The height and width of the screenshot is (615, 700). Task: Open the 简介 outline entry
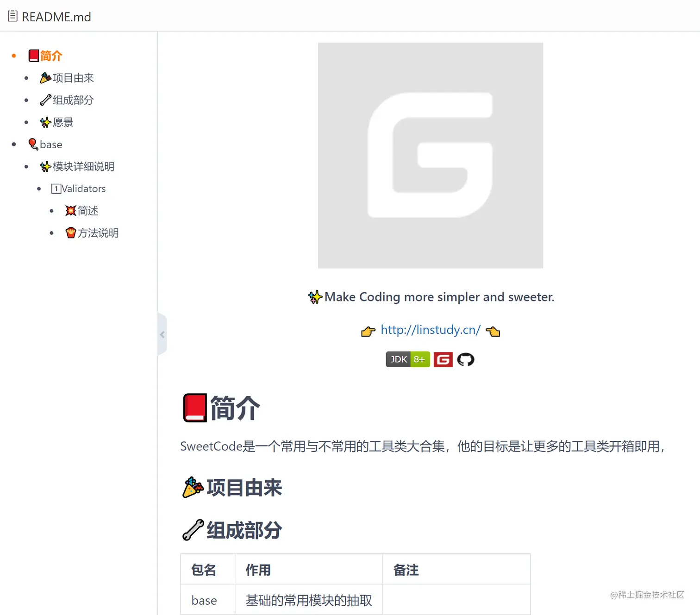[45, 56]
